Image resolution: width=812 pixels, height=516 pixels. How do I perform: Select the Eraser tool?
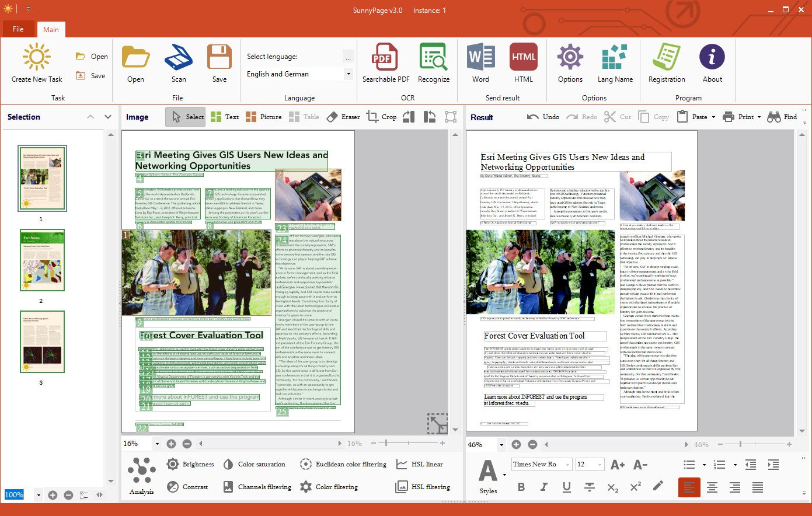[343, 117]
